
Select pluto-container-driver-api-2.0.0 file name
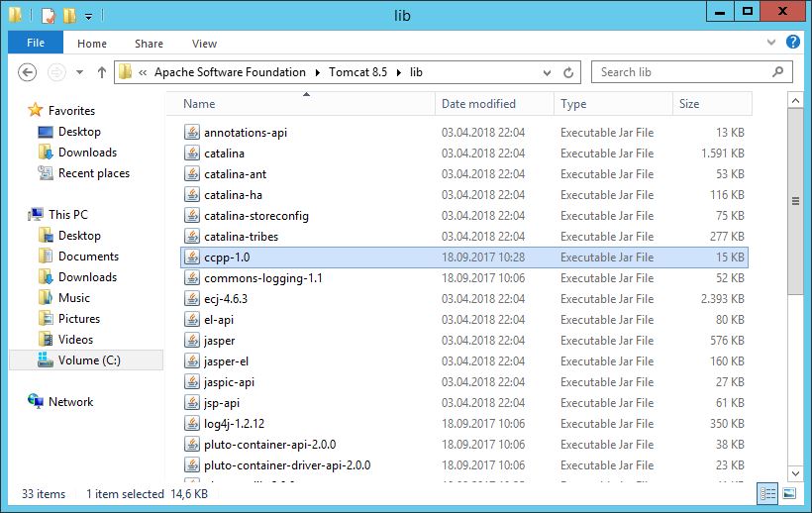coord(287,465)
